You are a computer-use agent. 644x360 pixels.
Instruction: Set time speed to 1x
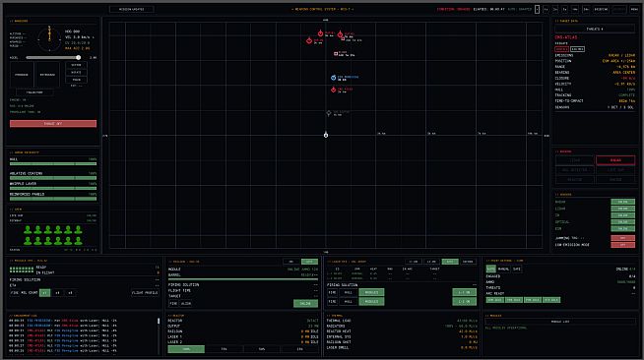546,9
